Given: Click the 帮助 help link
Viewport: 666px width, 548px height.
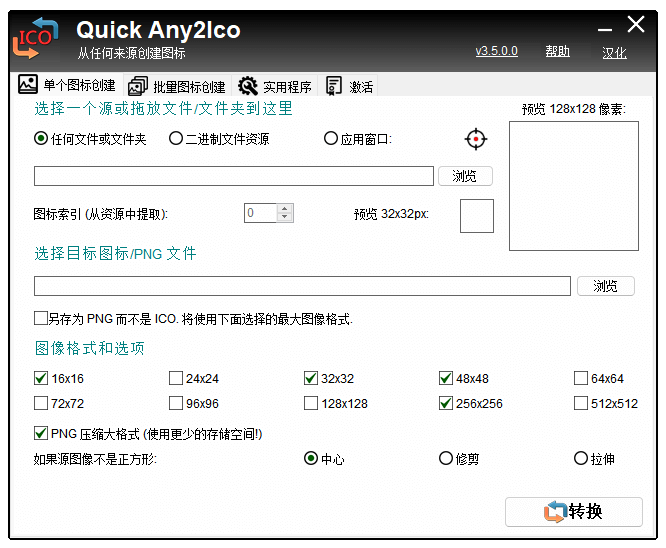Looking at the screenshot, I should click(x=557, y=52).
